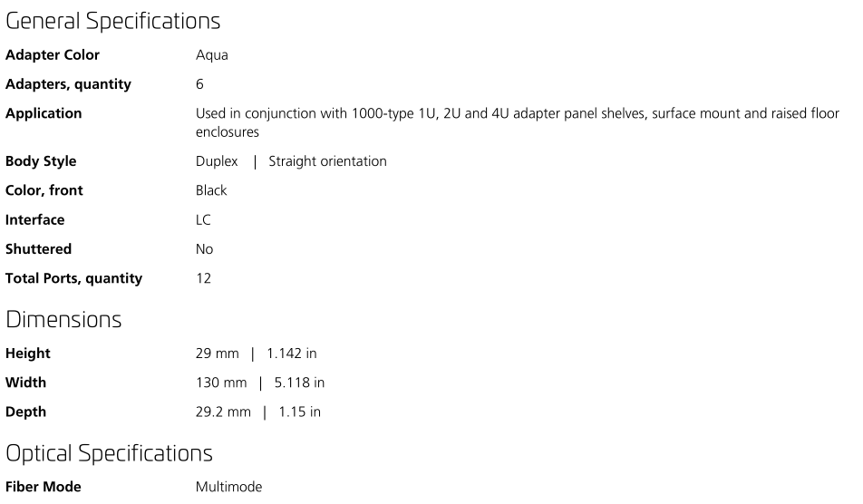Select the Interface LC value
This screenshot has width=863, height=504.
(x=203, y=220)
